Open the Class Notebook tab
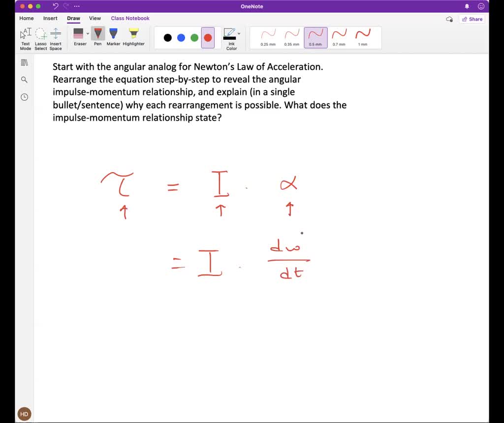 tap(130, 18)
